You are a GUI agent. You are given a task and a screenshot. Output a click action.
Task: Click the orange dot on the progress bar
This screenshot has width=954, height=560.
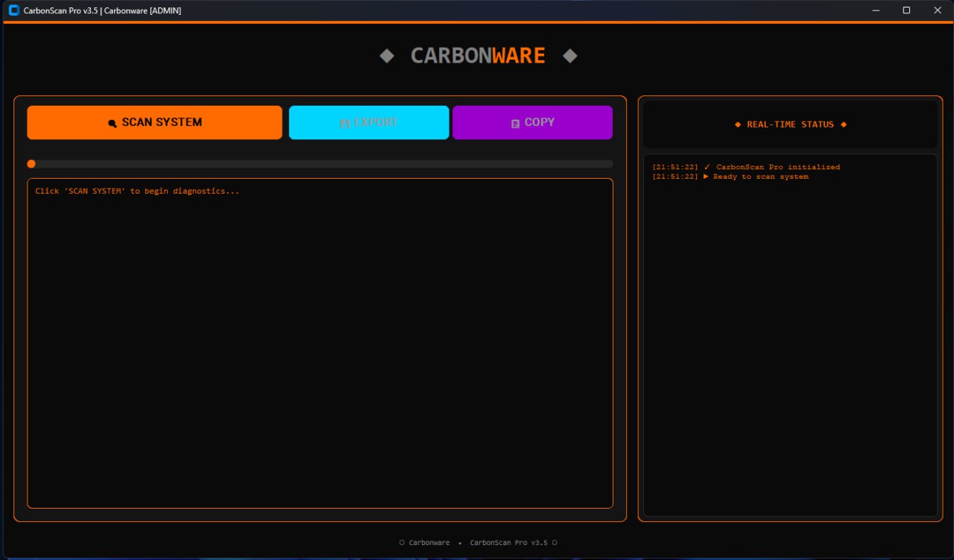coord(31,164)
